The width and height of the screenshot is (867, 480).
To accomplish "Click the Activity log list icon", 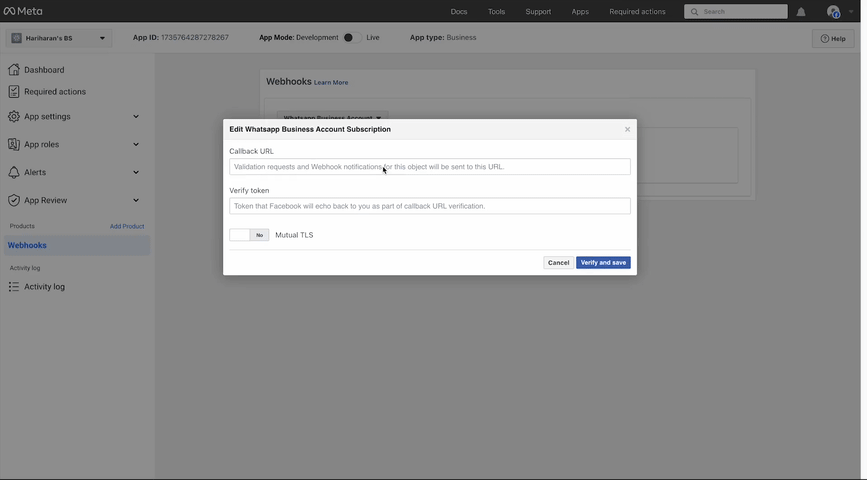I will (x=14, y=286).
